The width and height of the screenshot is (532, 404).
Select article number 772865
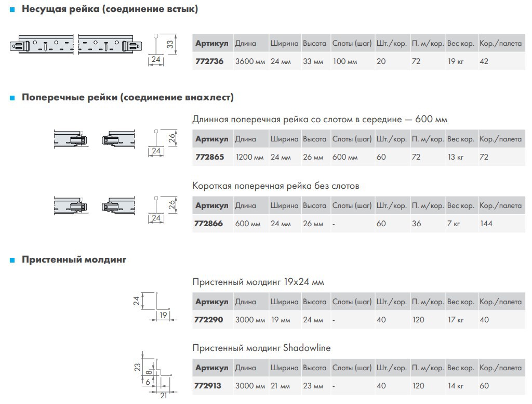(x=209, y=157)
